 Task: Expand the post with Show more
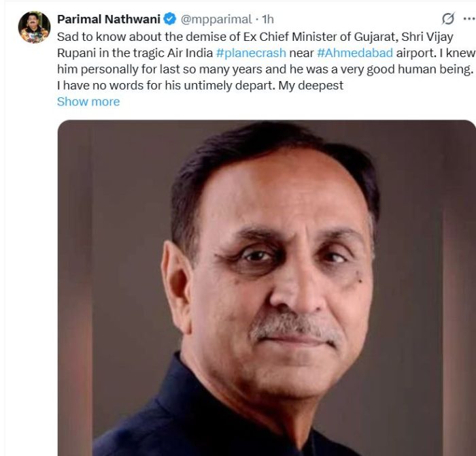point(88,101)
